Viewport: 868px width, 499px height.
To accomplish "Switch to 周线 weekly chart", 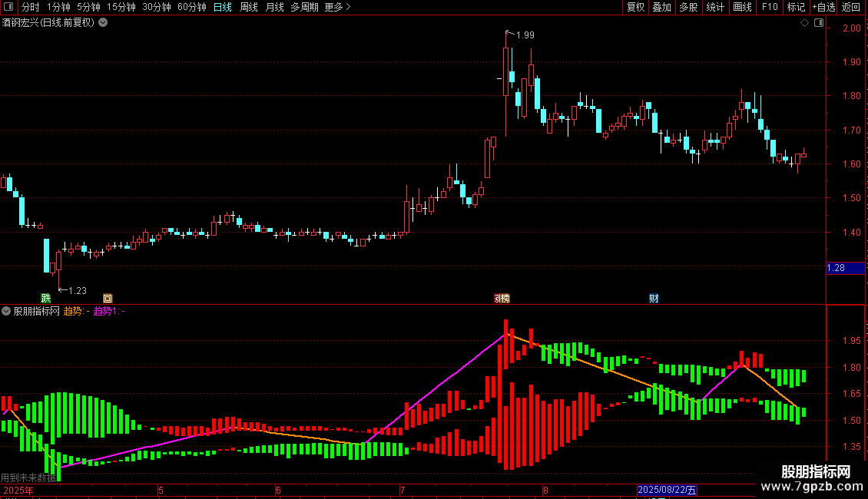I will (249, 7).
